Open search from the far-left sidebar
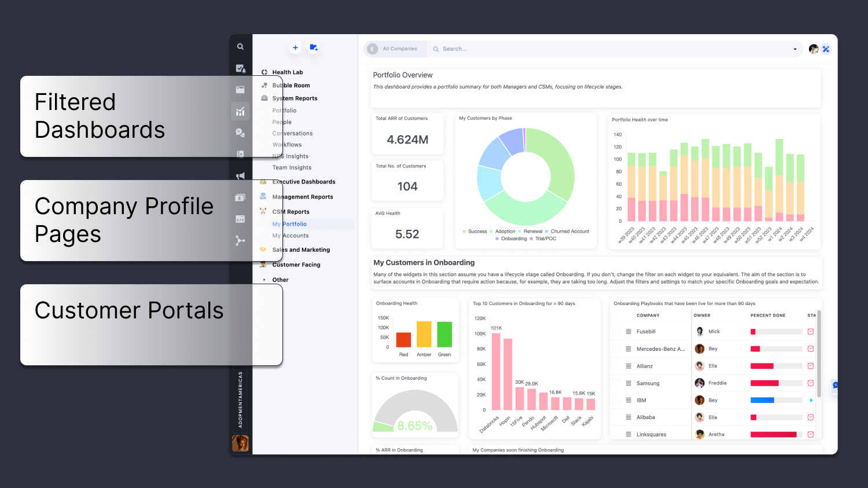 coord(241,46)
